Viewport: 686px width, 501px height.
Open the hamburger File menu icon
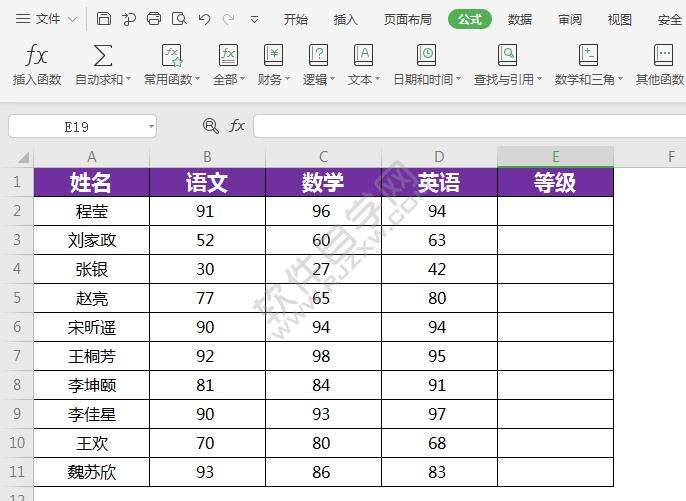(23, 19)
